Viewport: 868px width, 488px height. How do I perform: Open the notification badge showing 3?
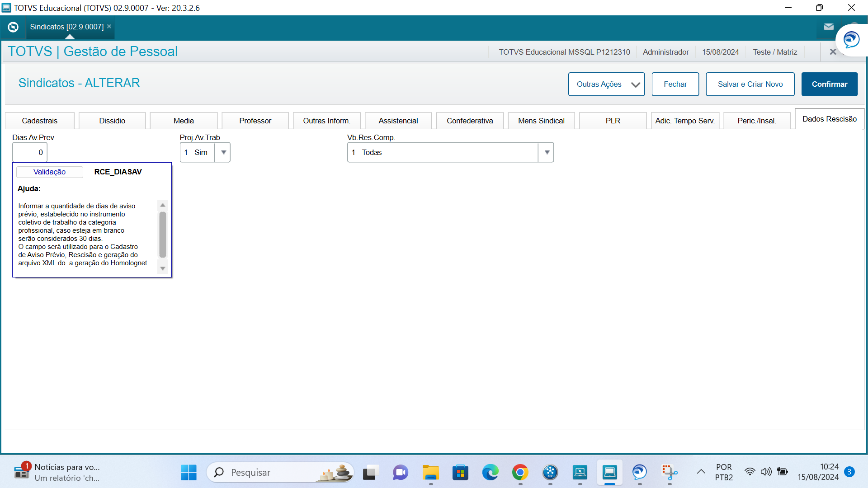[x=849, y=472]
